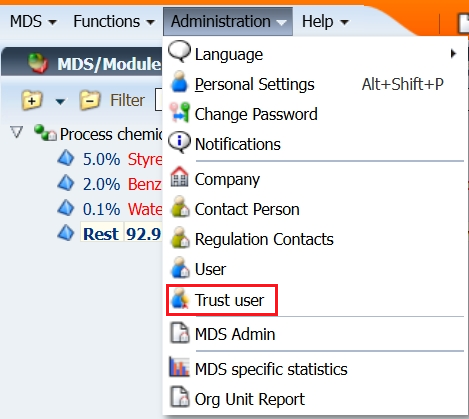Image resolution: width=469 pixels, height=419 pixels.
Task: Open the Functions menu dropdown
Action: pos(114,22)
